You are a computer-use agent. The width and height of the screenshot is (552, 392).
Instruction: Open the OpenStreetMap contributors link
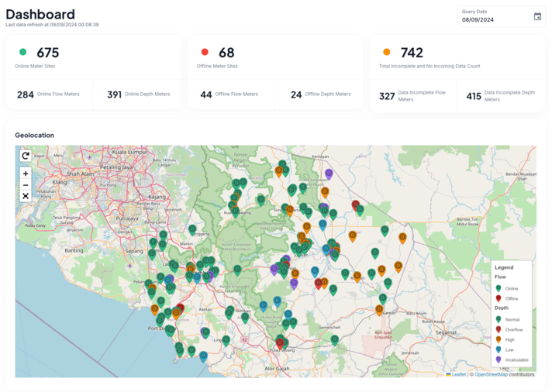pos(491,374)
